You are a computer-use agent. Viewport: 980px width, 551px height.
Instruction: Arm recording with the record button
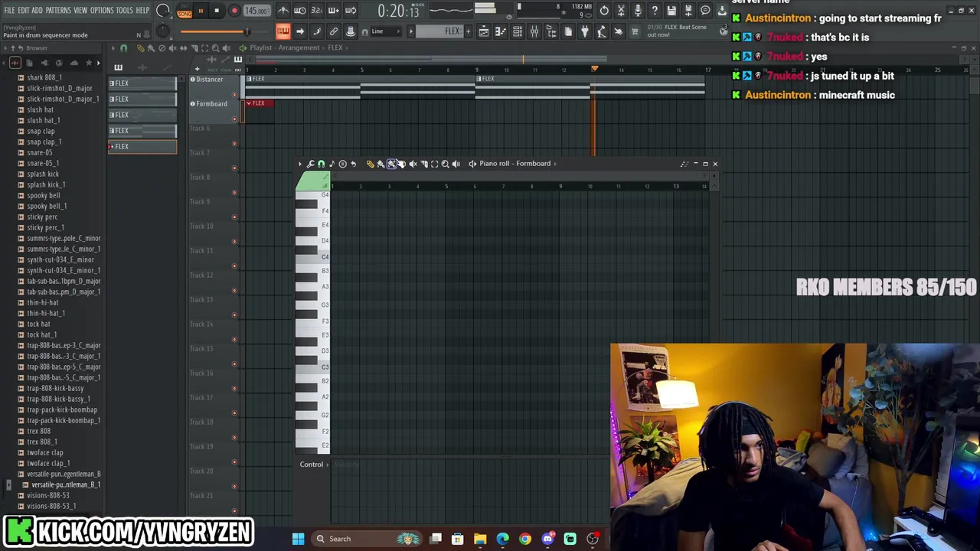[x=234, y=11]
